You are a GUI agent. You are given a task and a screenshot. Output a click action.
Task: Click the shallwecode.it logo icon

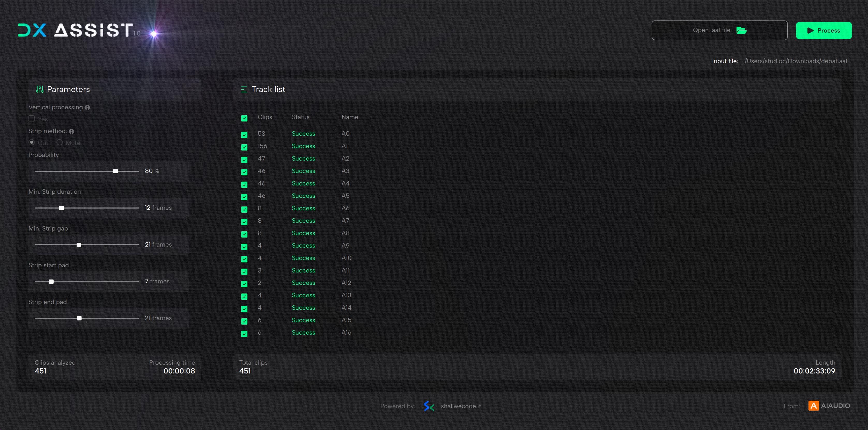429,406
